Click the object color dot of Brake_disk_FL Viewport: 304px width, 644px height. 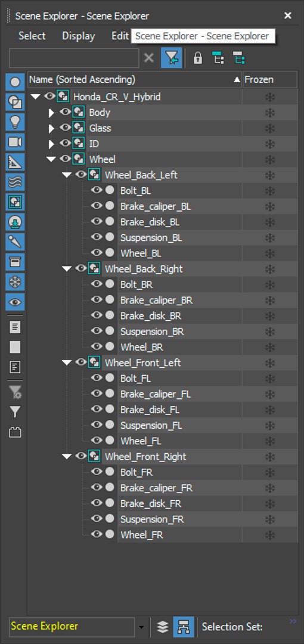tap(110, 409)
